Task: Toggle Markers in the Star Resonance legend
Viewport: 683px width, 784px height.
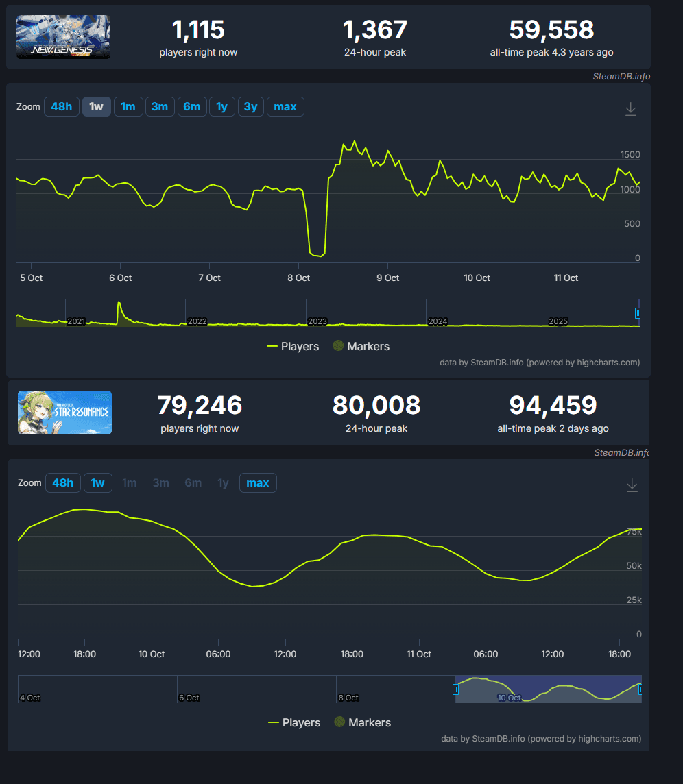Action: click(x=362, y=722)
